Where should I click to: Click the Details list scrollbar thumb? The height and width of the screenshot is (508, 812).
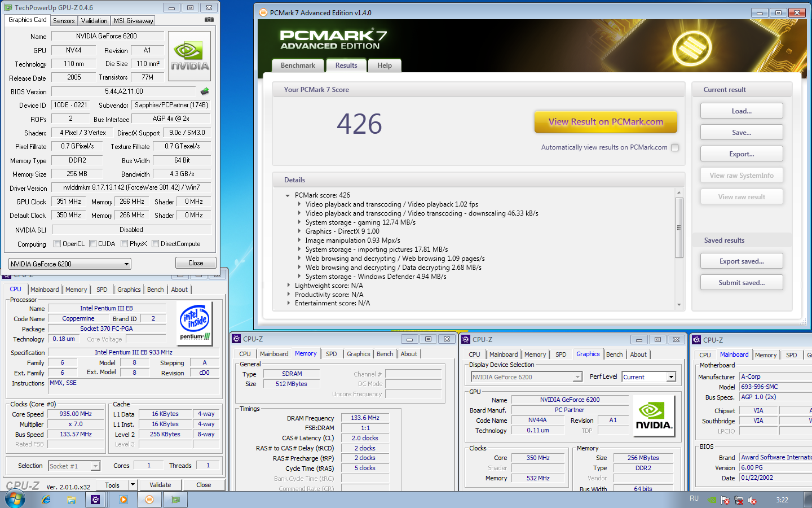pos(679,227)
